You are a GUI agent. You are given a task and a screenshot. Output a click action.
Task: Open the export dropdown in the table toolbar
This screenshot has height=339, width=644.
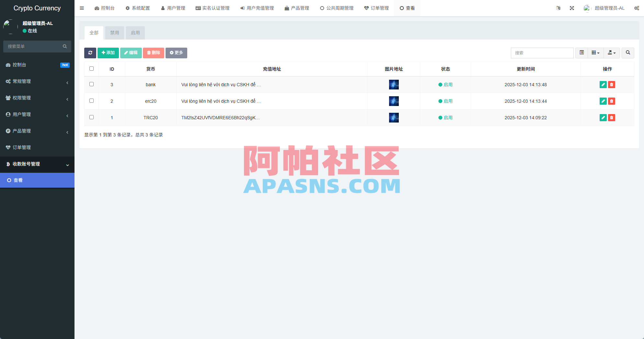(612, 53)
